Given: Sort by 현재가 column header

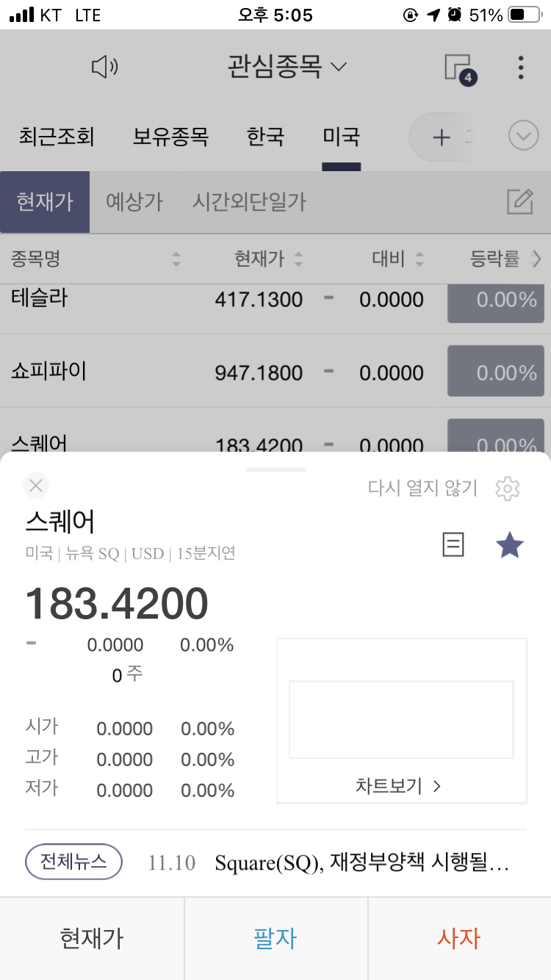Looking at the screenshot, I should [x=268, y=259].
